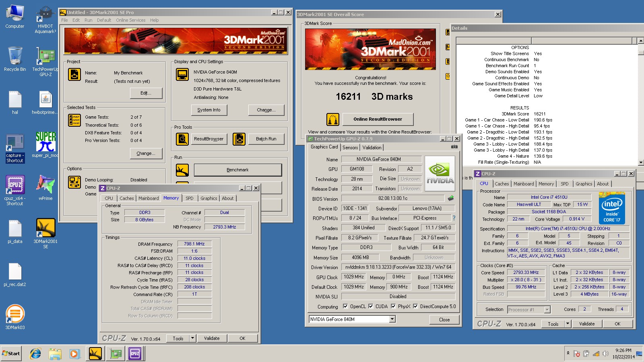Switch to CPU-Z taskbar button
Image resolution: width=644 pixels, height=362 pixels.
pos(135,354)
